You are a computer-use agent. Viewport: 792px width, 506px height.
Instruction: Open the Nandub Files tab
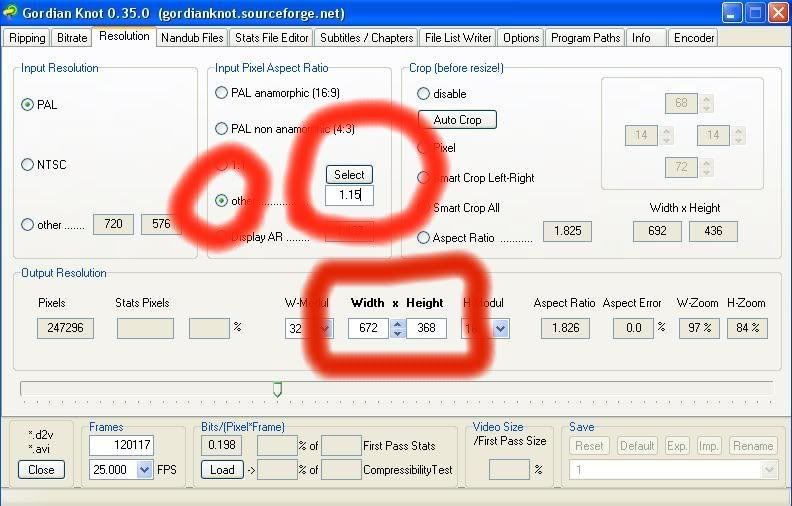pos(192,38)
